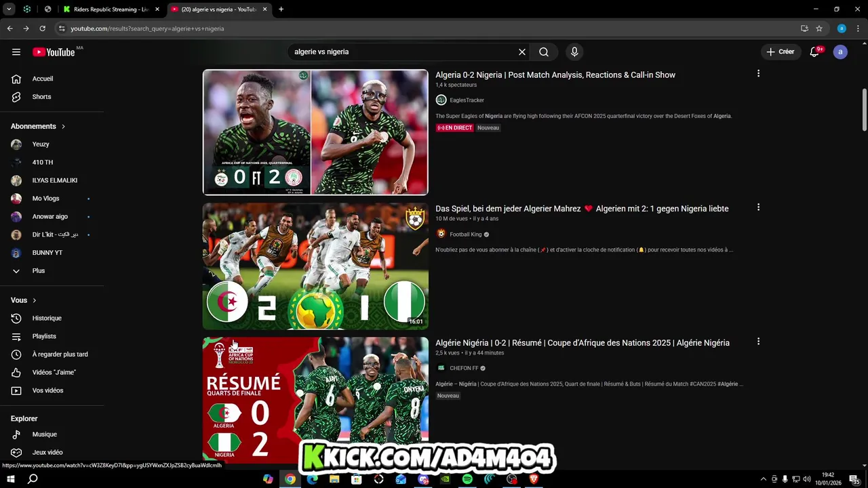Visit the Football King channel
The height and width of the screenshot is (488, 868).
(x=466, y=235)
